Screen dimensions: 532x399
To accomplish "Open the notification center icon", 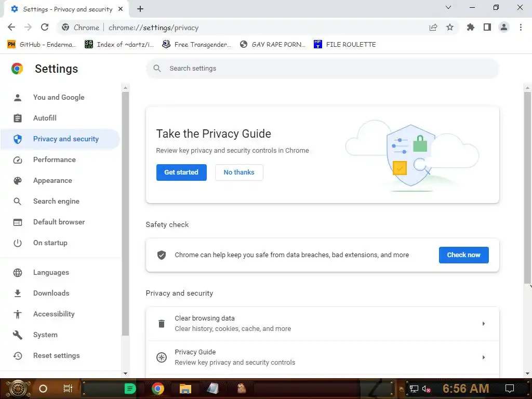I will pyautogui.click(x=510, y=389).
